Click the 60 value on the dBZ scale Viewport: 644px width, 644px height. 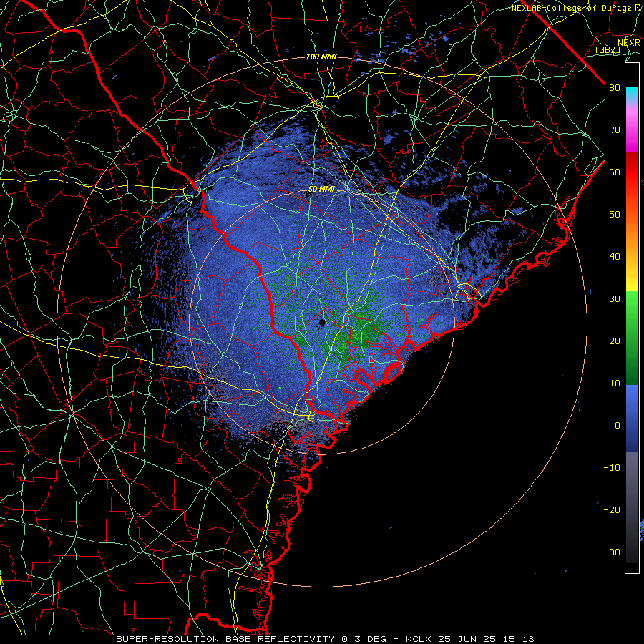(x=615, y=172)
